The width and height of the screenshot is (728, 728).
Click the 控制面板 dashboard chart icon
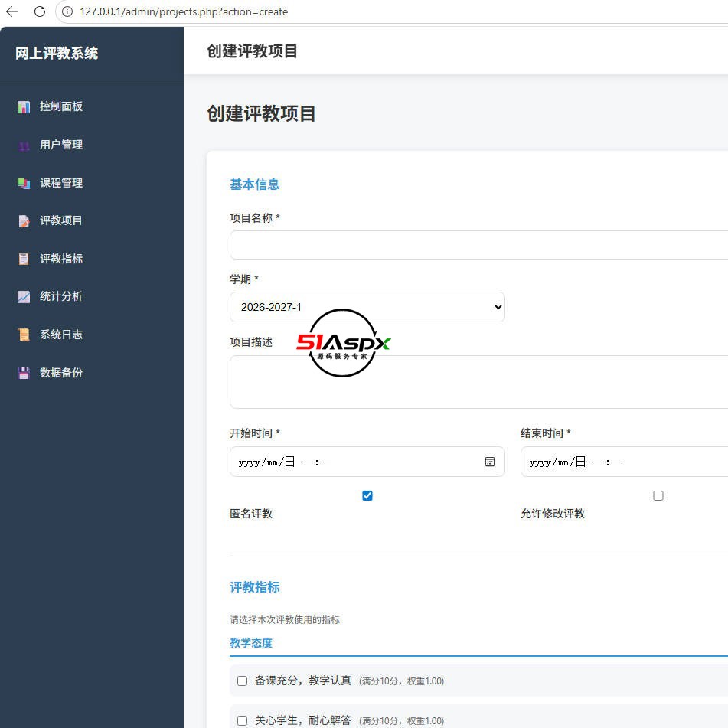24,107
